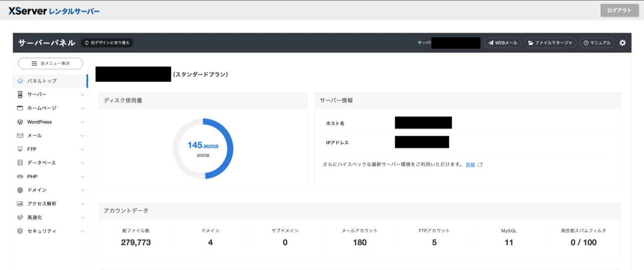Screen dimensions: 644x270
Task: Click the ホスト名 label
Action: coord(335,123)
